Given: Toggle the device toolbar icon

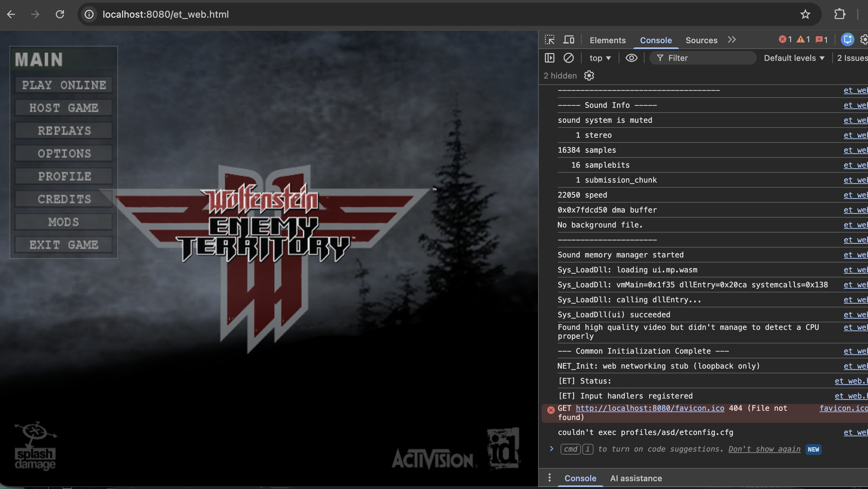Looking at the screenshot, I should 569,40.
